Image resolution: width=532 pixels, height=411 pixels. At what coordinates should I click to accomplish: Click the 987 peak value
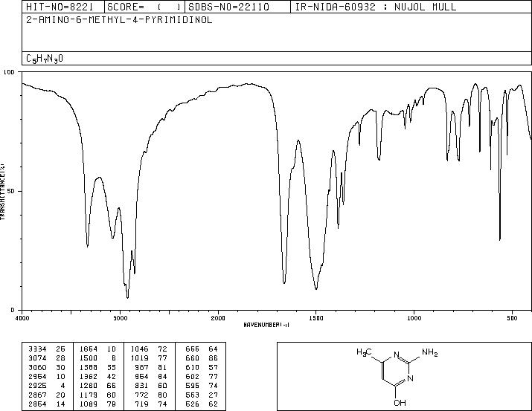(142, 367)
